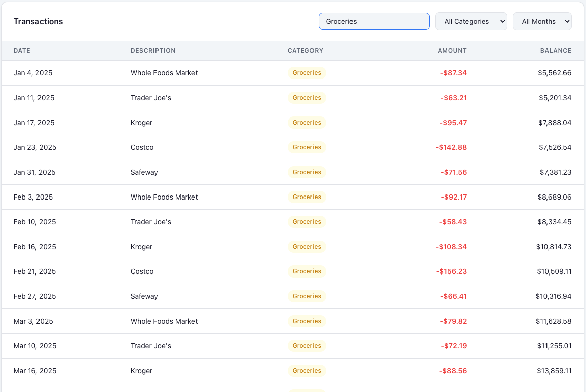
Task: Select the Jan 17, 2025 date cell
Action: (x=34, y=123)
